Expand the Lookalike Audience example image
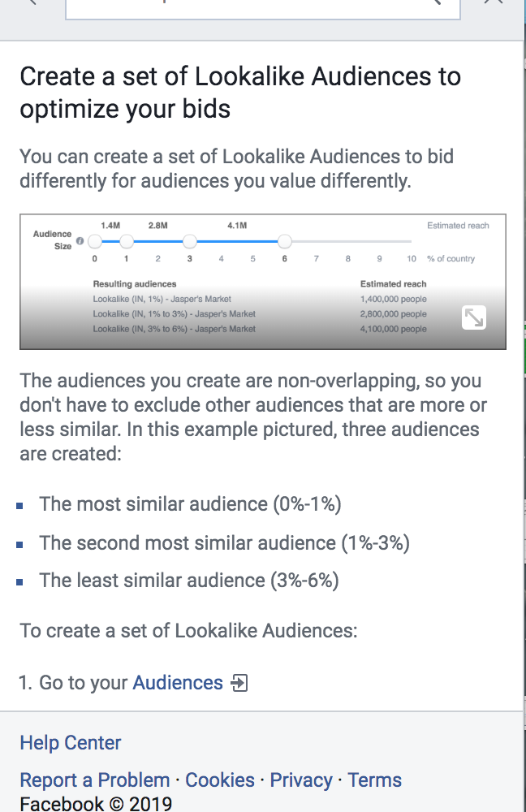Screen dimensions: 526x812 coord(474,317)
